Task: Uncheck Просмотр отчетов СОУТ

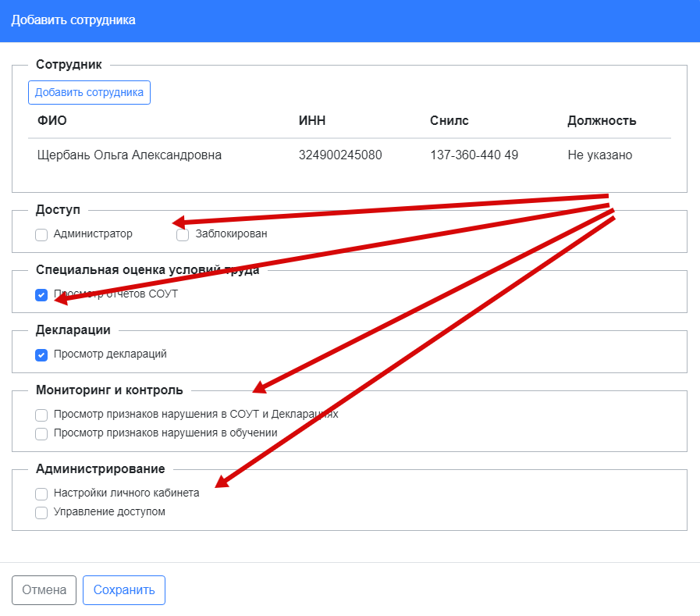Action: (42, 295)
